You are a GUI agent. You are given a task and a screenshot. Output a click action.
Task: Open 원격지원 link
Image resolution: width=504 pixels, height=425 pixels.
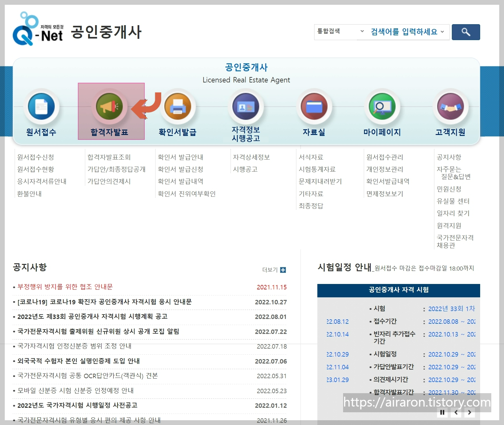point(449,225)
